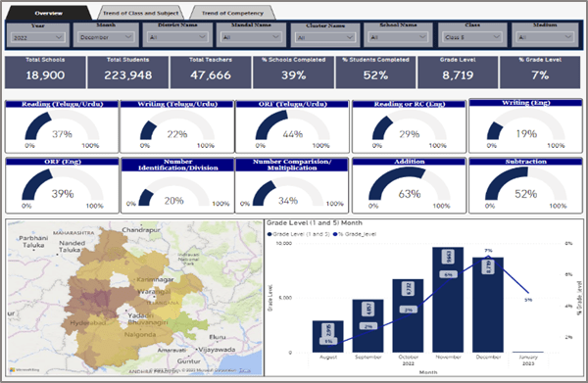
Task: Expand the Cluster Name filter dropdown
Action: pos(325,37)
